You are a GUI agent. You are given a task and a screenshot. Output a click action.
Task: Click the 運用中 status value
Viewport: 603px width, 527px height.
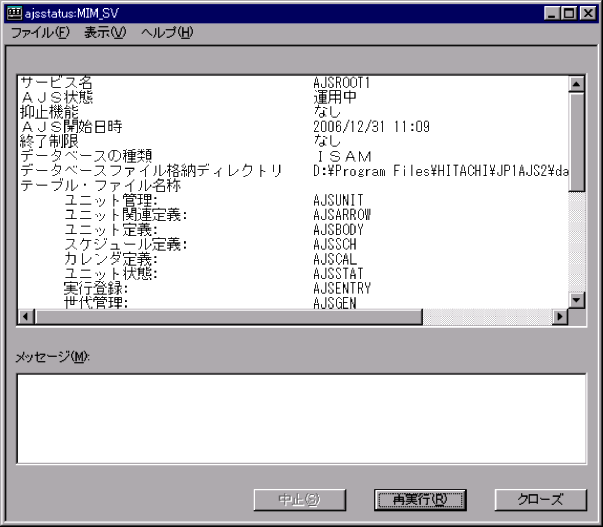click(x=335, y=97)
